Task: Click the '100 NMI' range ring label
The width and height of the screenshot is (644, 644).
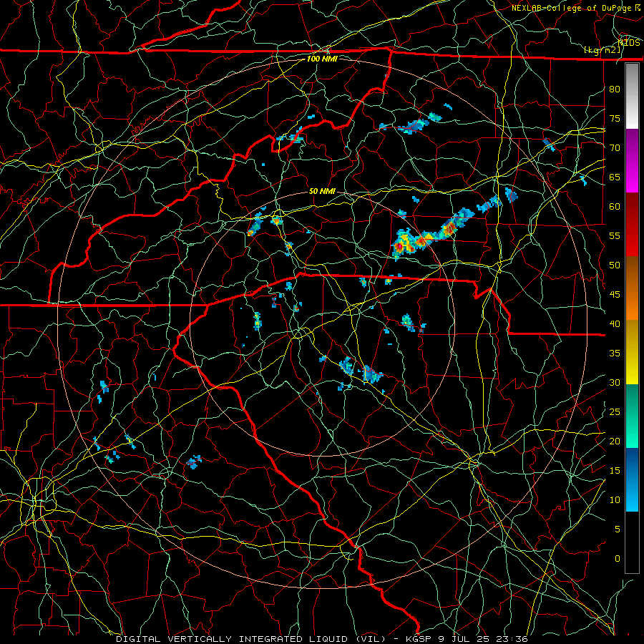Action: 322,59
